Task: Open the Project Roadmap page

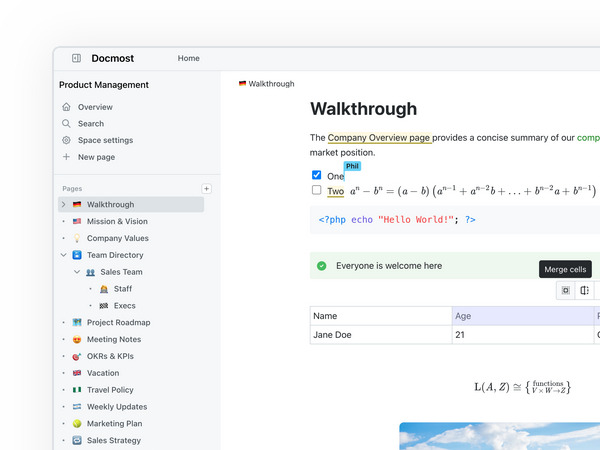Action: pyautogui.click(x=118, y=323)
